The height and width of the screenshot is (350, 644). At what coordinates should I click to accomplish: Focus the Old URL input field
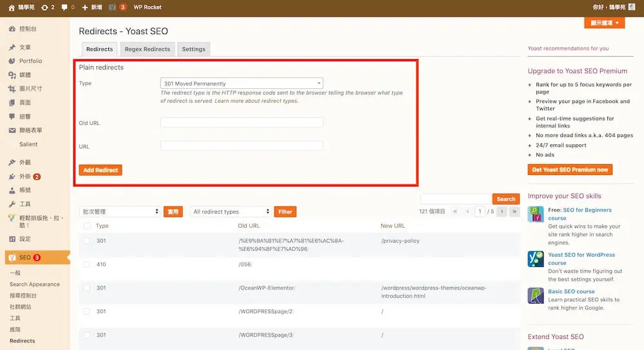241,122
